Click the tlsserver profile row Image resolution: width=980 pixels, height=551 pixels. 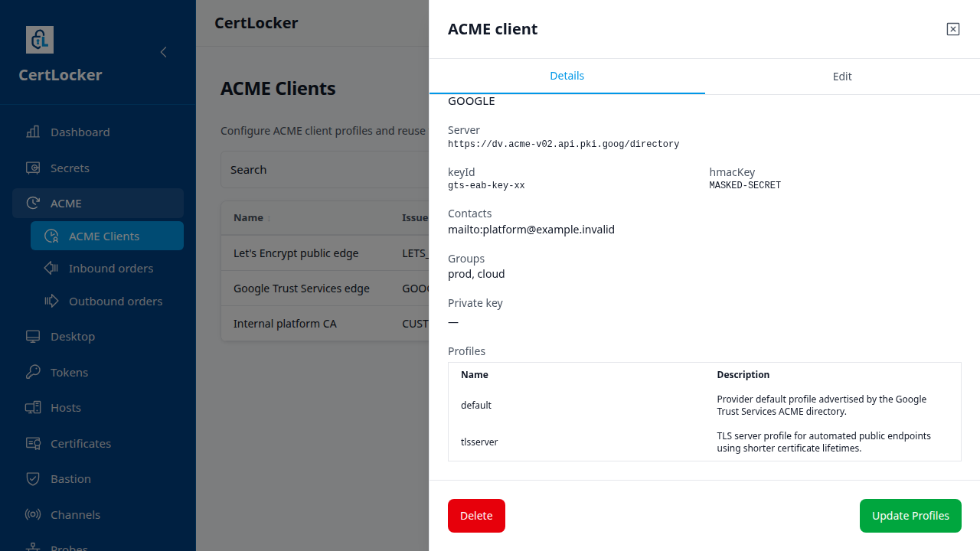704,442
